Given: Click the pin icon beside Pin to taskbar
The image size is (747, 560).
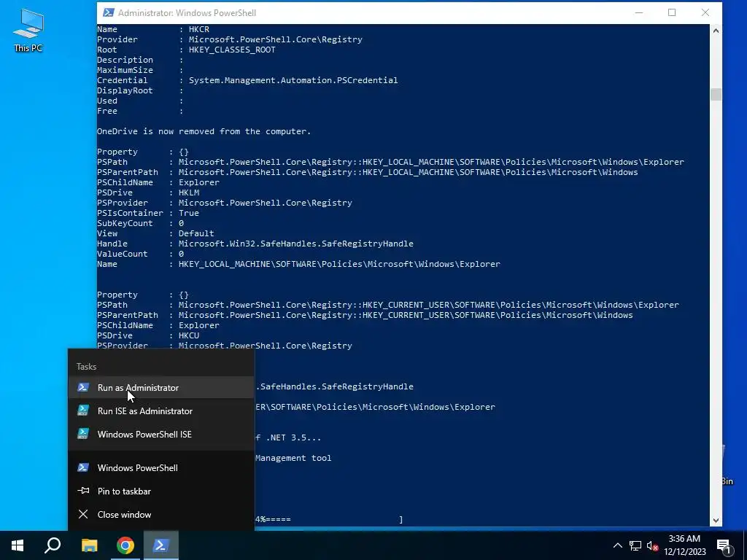Looking at the screenshot, I should (83, 491).
